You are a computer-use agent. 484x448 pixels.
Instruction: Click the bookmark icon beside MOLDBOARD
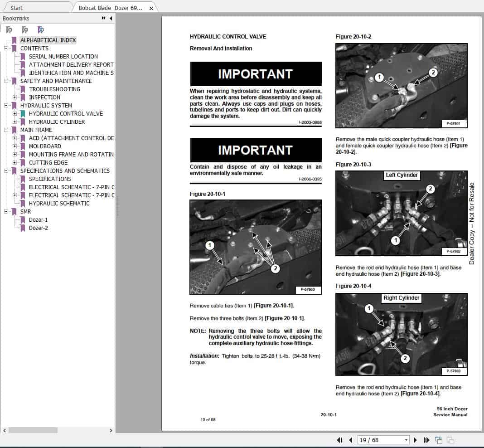tap(23, 146)
